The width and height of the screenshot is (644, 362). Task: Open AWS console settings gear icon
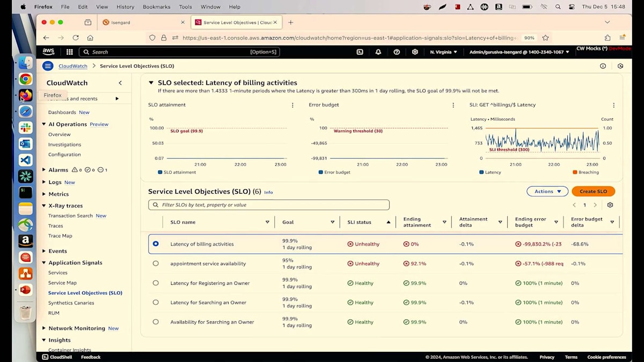tap(415, 52)
